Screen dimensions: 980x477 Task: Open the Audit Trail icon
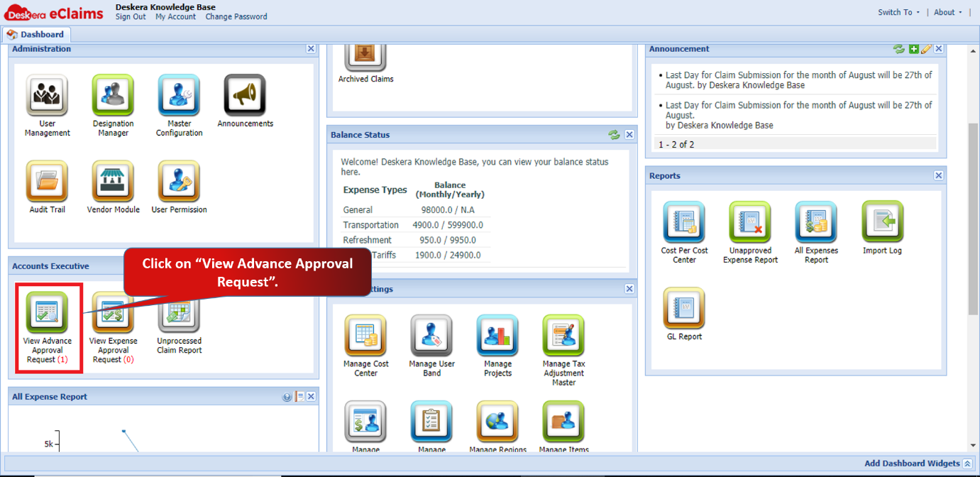click(x=48, y=181)
